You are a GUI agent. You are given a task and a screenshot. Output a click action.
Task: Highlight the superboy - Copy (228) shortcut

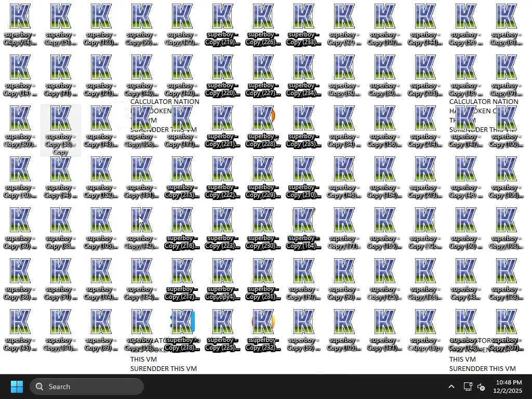(x=263, y=126)
